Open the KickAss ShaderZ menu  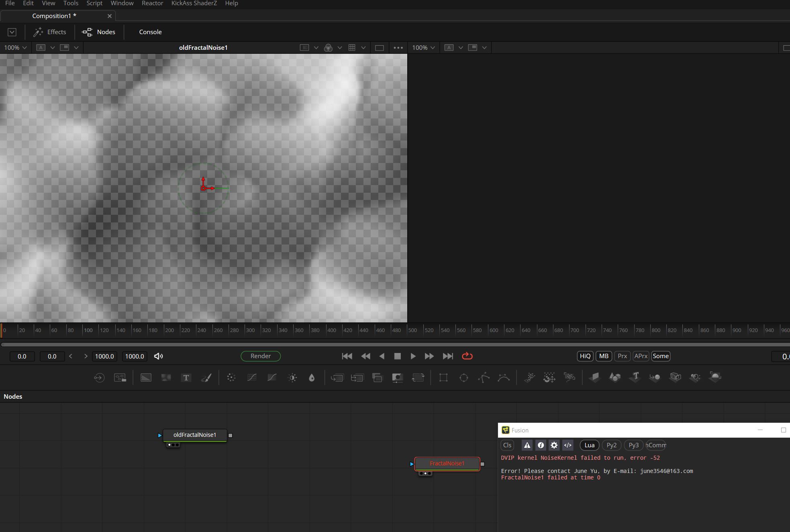194,3
